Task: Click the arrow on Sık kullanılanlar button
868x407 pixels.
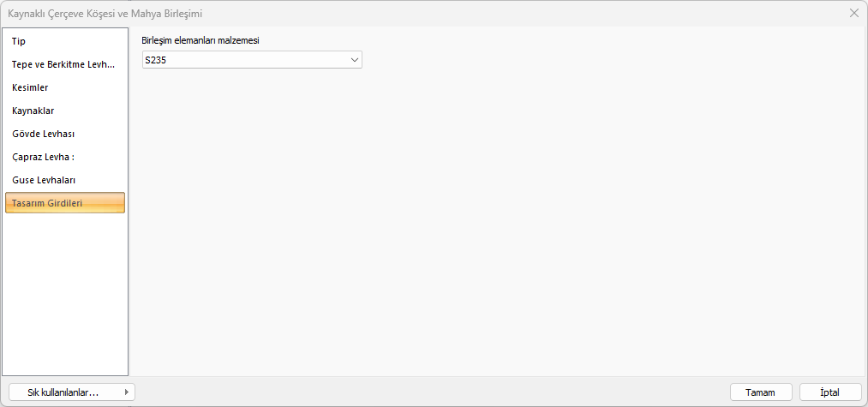Action: (x=127, y=392)
